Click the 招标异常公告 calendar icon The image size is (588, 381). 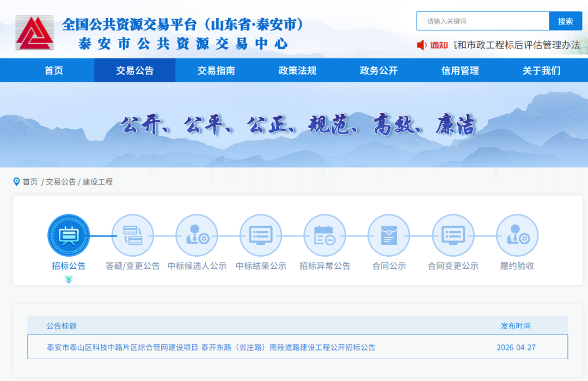[x=324, y=235]
